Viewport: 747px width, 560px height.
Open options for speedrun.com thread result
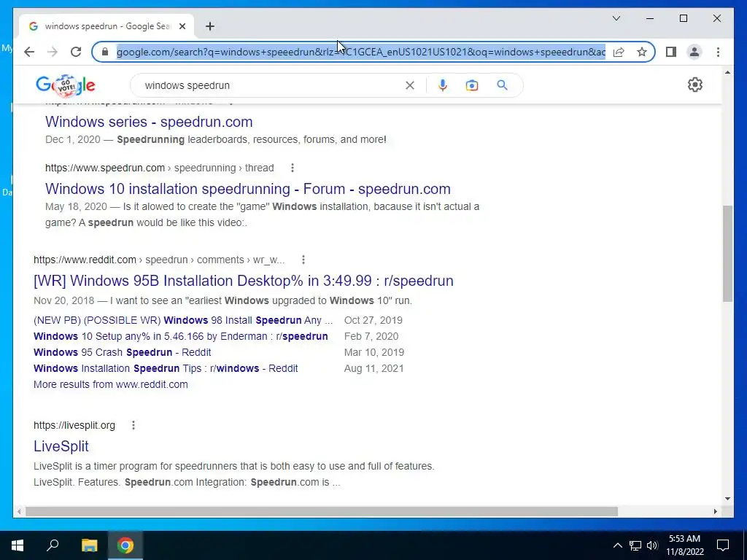(293, 168)
